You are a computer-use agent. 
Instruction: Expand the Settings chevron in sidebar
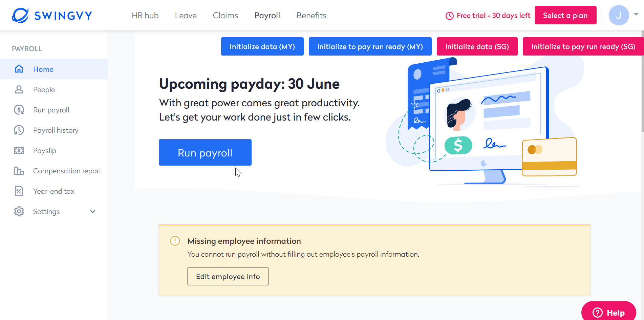(93, 211)
